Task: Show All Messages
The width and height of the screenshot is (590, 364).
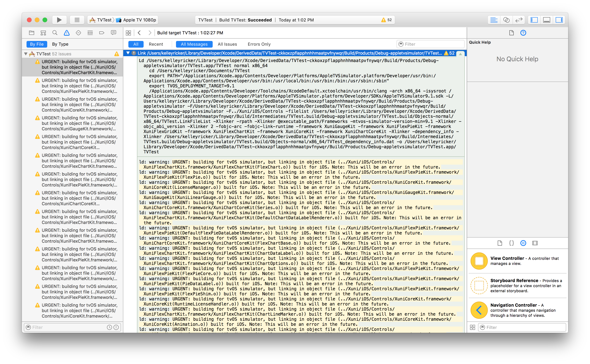Action: tap(194, 44)
